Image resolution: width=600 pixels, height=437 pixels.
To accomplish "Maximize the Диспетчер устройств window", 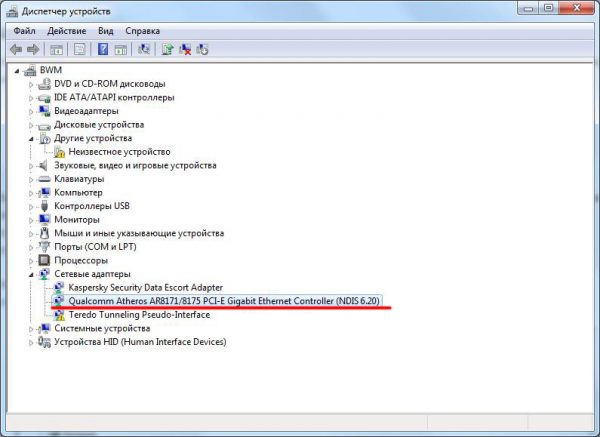I will [549, 8].
